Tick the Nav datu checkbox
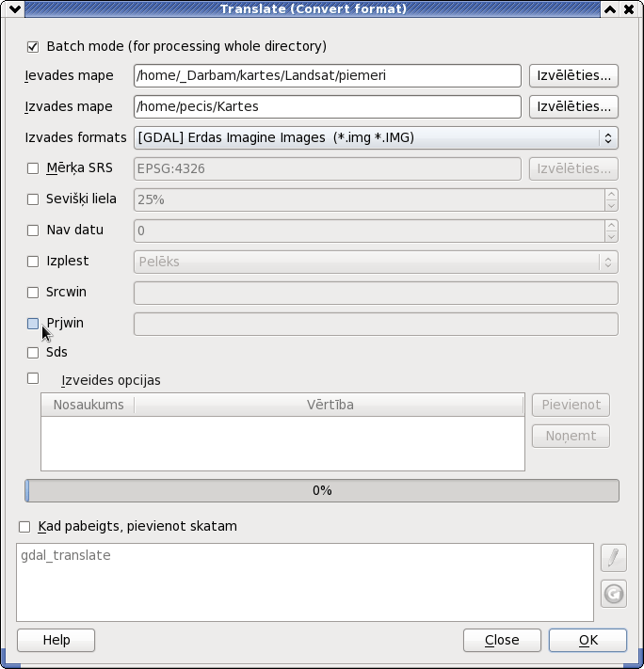The image size is (644, 669). coord(33,231)
